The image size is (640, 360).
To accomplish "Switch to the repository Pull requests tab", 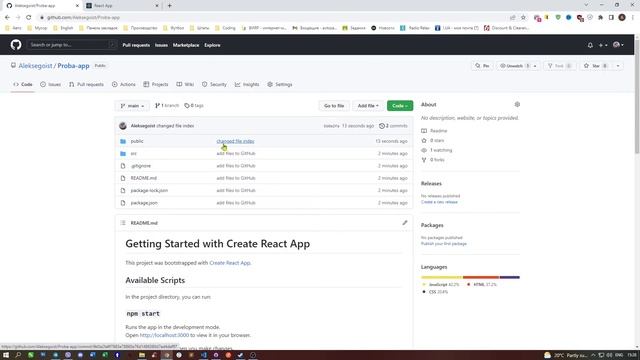I will click(x=86, y=84).
